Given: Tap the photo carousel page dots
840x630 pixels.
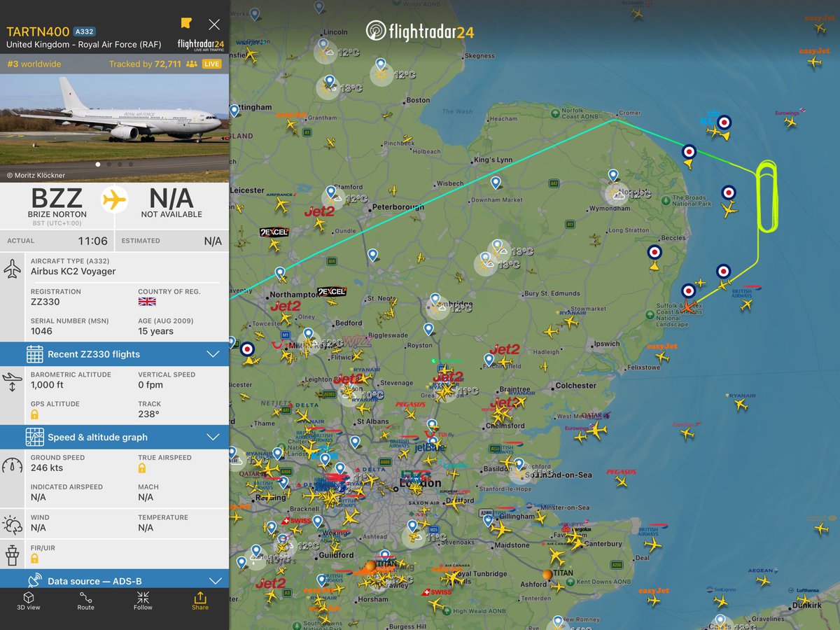Looking at the screenshot, I should tap(115, 164).
